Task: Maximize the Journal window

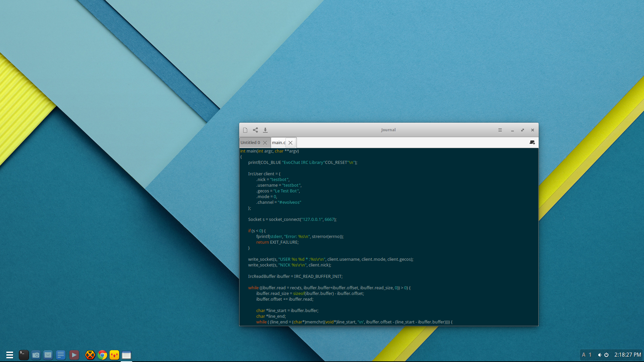Action: pos(523,130)
